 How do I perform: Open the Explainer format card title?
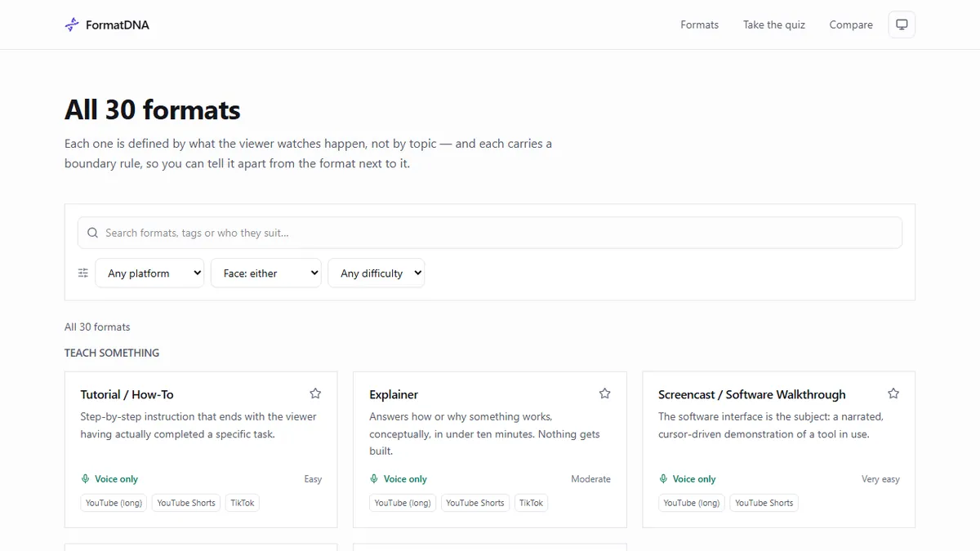[x=394, y=394]
